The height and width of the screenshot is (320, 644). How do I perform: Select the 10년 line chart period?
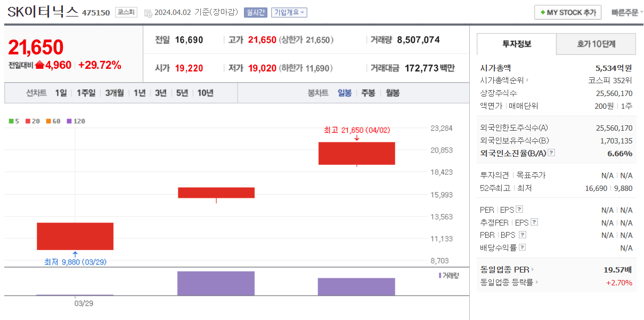coord(206,93)
